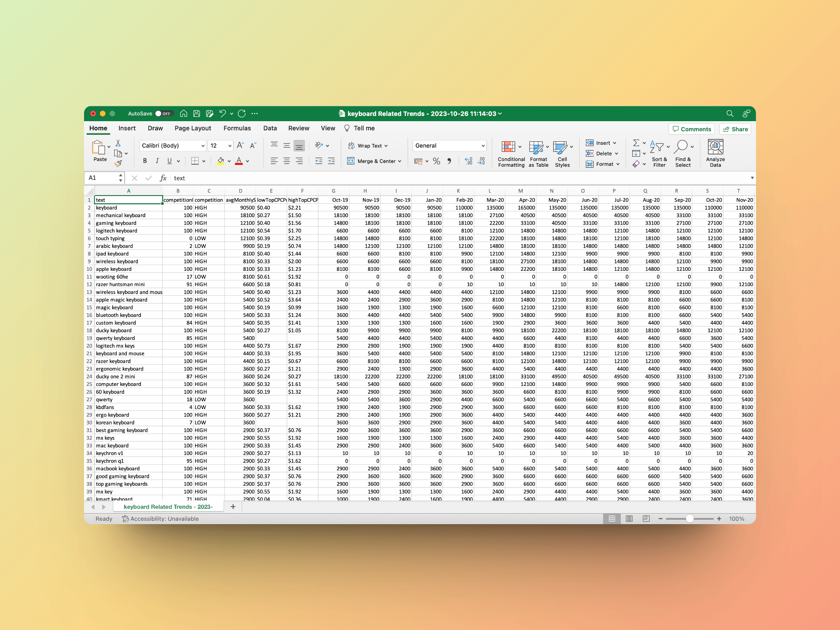Toggle bold formatting

coord(145,161)
